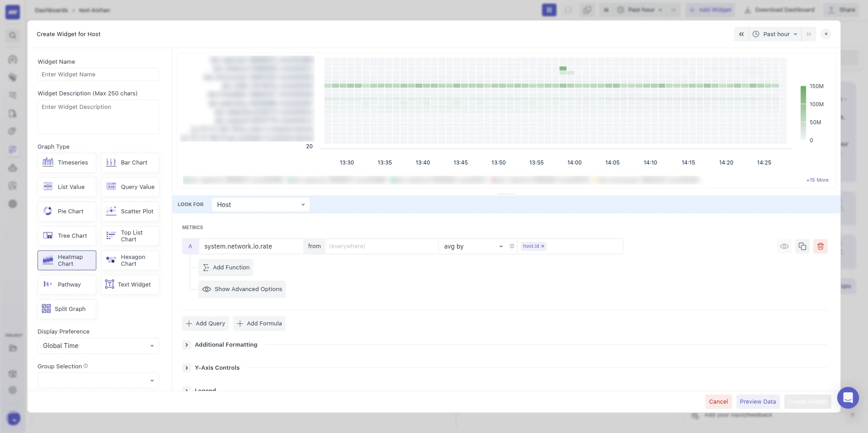Open the chat support bubble

tap(848, 398)
